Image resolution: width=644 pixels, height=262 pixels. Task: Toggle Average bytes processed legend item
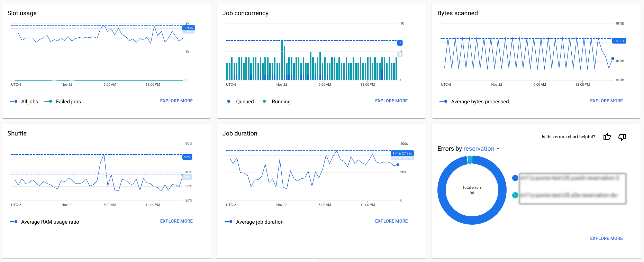[x=474, y=102]
